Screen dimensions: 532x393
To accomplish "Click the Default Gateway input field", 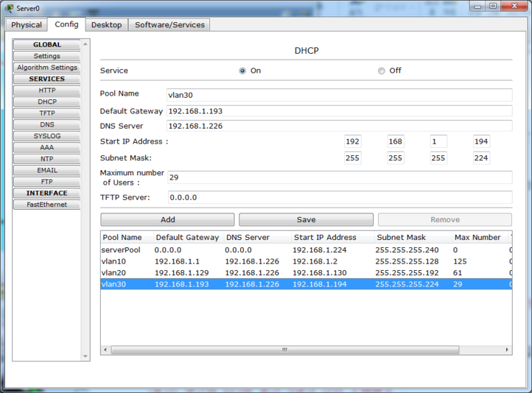I will coord(339,111).
